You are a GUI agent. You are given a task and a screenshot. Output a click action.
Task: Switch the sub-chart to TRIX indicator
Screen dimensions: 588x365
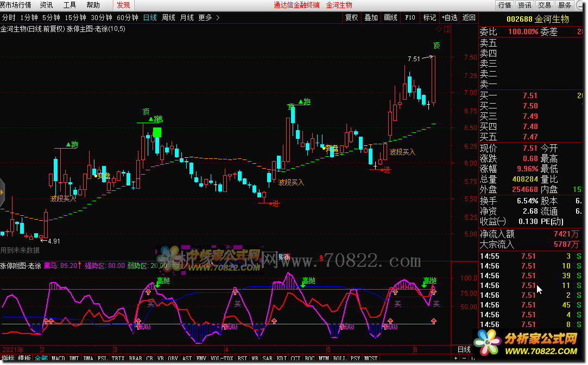118,358
